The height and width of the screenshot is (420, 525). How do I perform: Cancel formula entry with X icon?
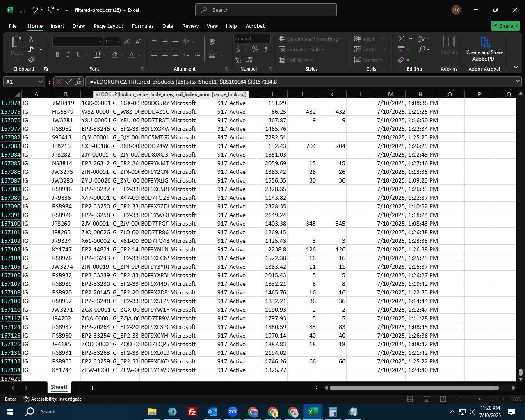(59, 82)
